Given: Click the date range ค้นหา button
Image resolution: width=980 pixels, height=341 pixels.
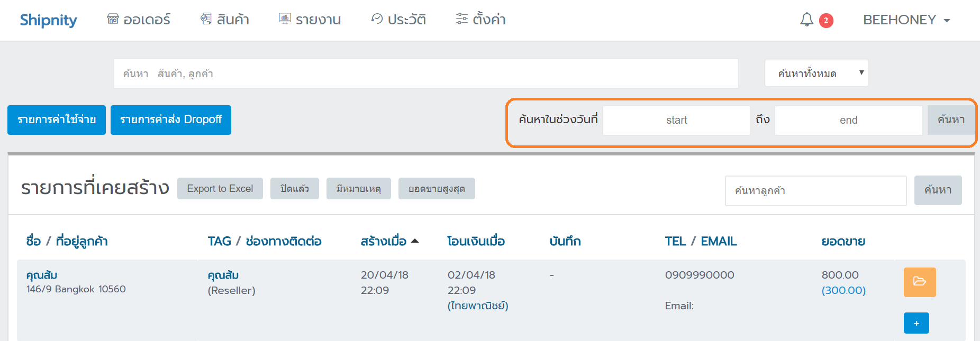Looking at the screenshot, I should coord(951,120).
